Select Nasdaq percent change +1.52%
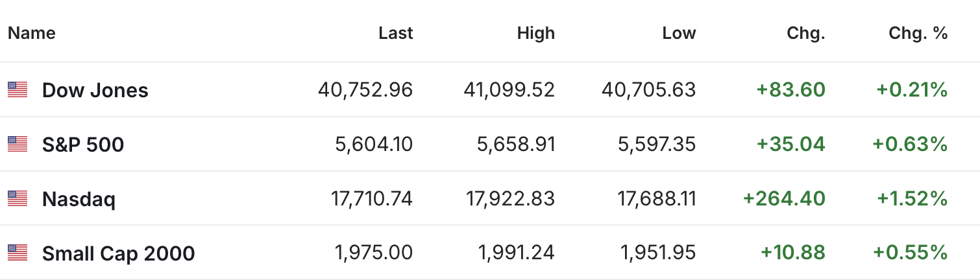 (x=913, y=198)
